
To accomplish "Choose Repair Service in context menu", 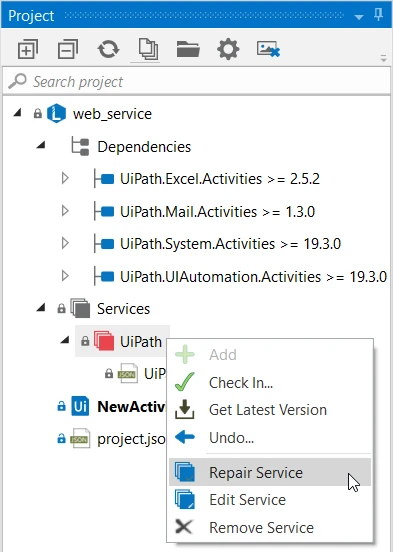I will pyautogui.click(x=270, y=472).
